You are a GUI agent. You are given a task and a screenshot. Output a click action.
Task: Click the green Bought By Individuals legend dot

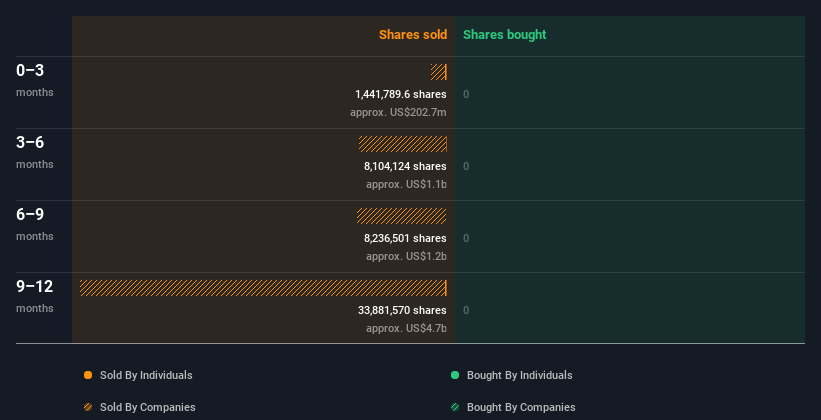click(455, 375)
